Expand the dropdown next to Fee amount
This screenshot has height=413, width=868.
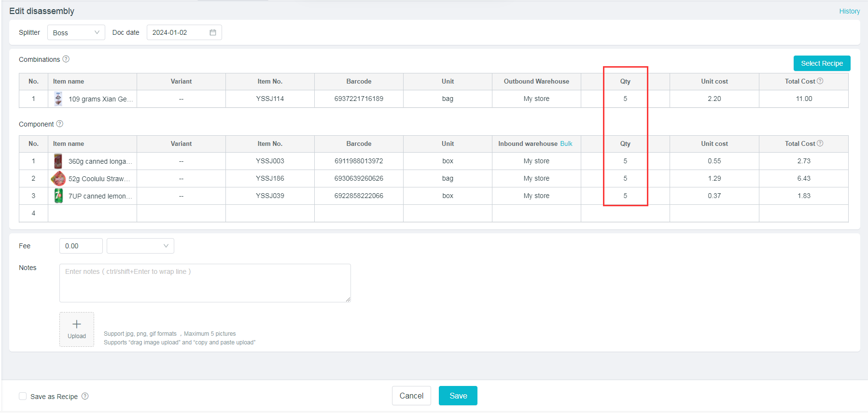140,246
